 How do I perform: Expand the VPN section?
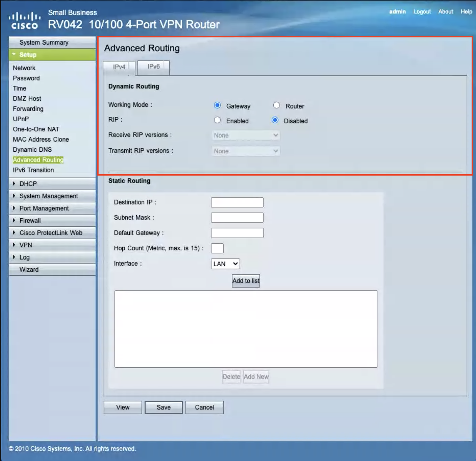tap(52, 245)
